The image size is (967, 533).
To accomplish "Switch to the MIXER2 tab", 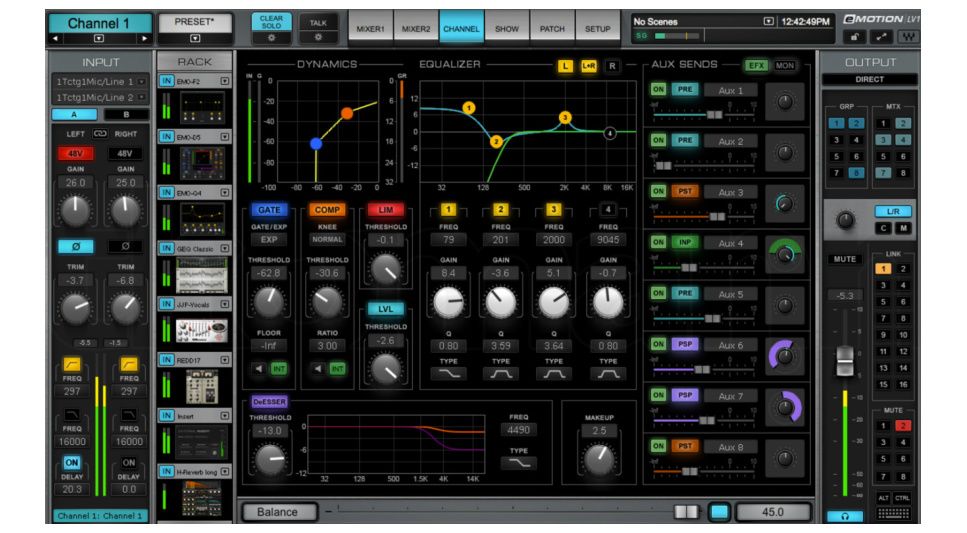I will (x=416, y=28).
